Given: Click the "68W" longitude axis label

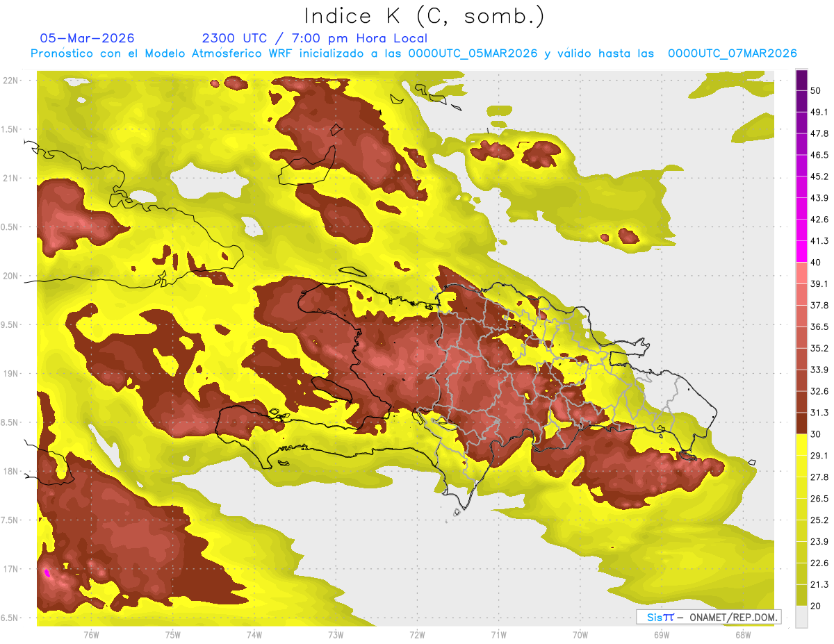Looking at the screenshot, I should [743, 635].
